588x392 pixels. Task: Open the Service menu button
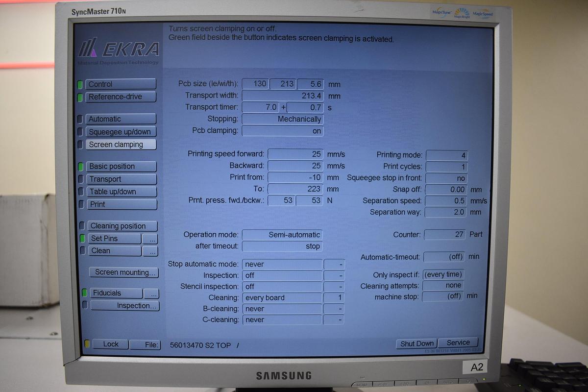tap(458, 343)
